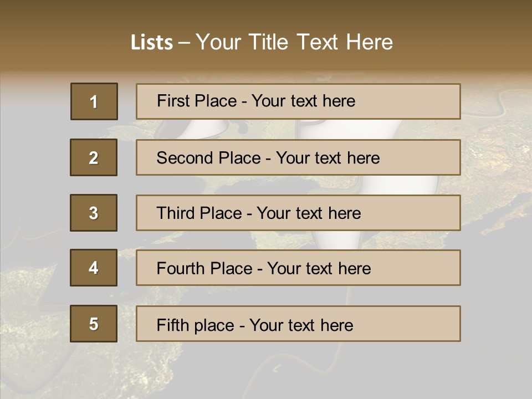Click the words 'Title Text Here' in heading
Image resolution: width=532 pixels, height=399 pixels.
[321, 42]
